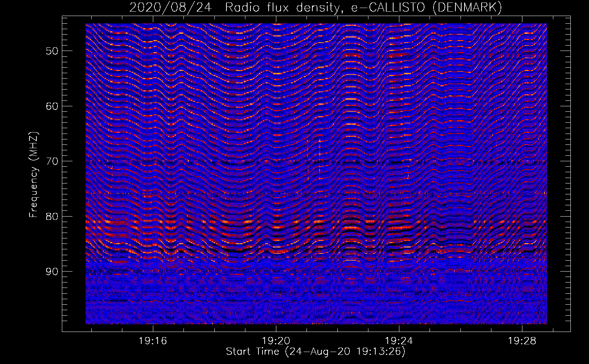Click the 19:24 time tick label

(x=399, y=341)
